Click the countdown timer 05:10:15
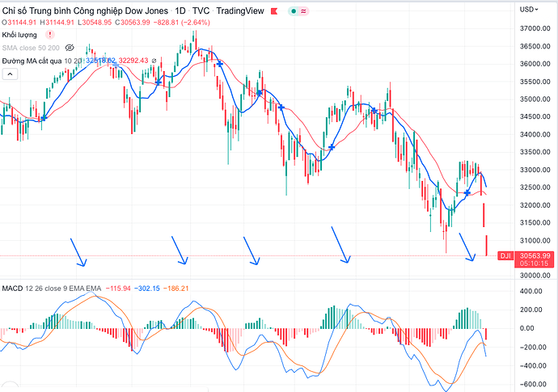 (x=534, y=263)
